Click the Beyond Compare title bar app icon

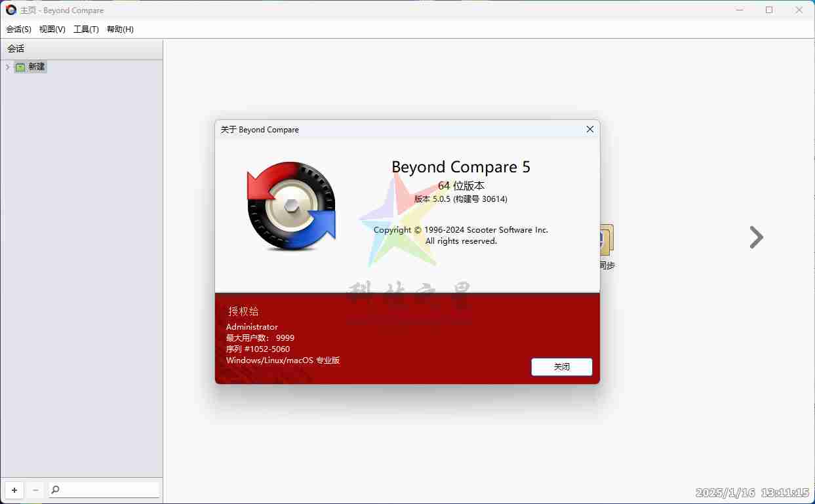(x=11, y=10)
